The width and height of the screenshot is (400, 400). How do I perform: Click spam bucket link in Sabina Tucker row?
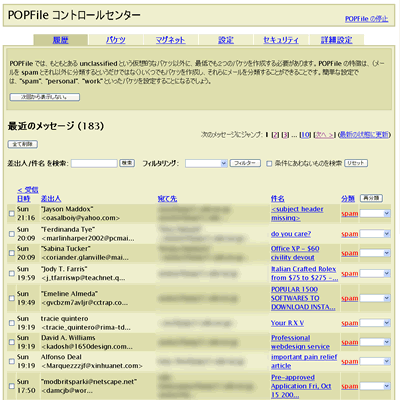click(349, 253)
